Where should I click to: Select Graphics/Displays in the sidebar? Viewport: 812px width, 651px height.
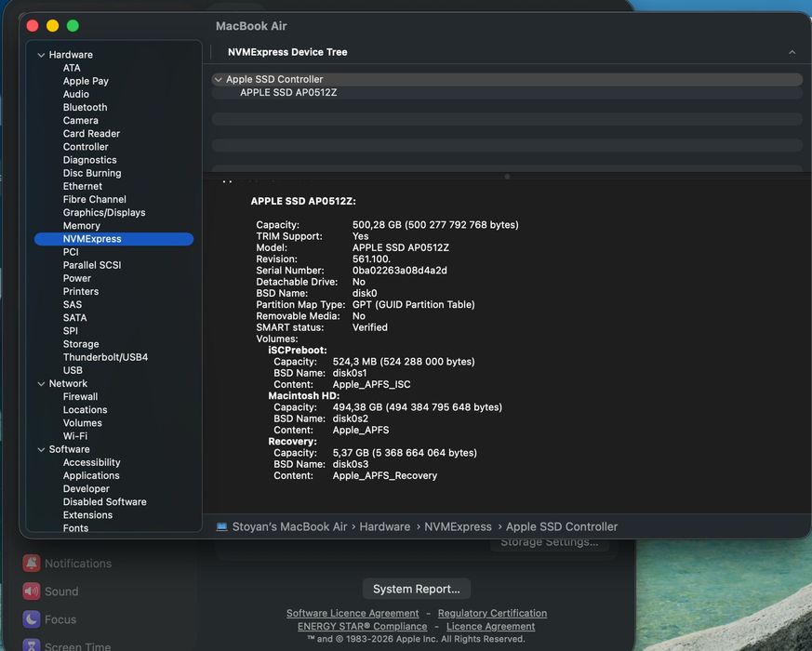[104, 212]
